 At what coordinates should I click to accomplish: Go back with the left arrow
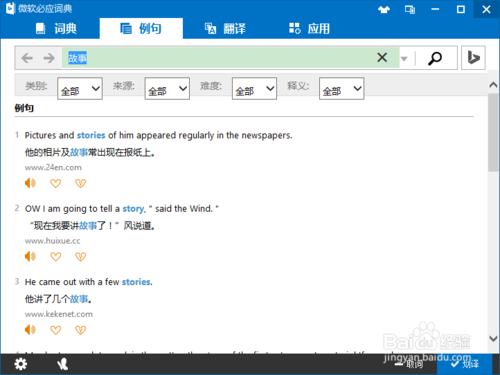coord(27,58)
